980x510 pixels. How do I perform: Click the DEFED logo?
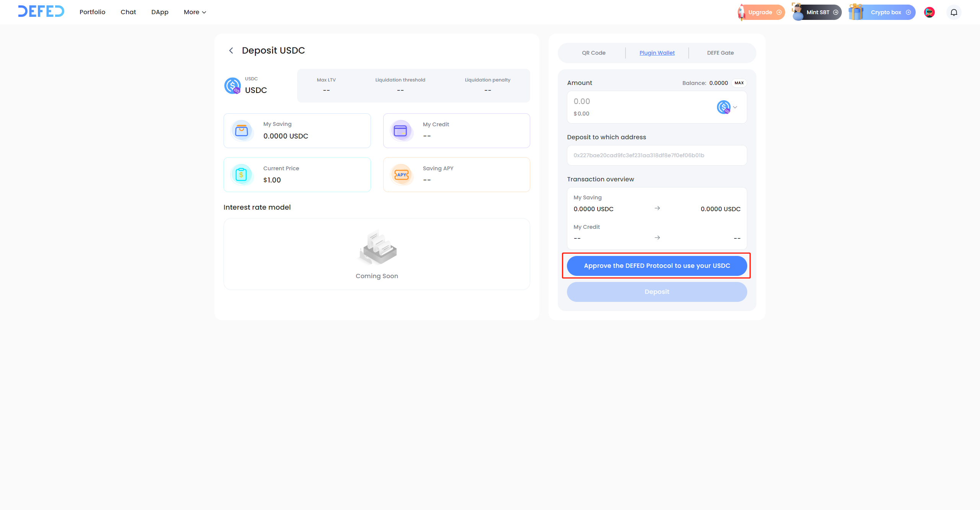[41, 11]
